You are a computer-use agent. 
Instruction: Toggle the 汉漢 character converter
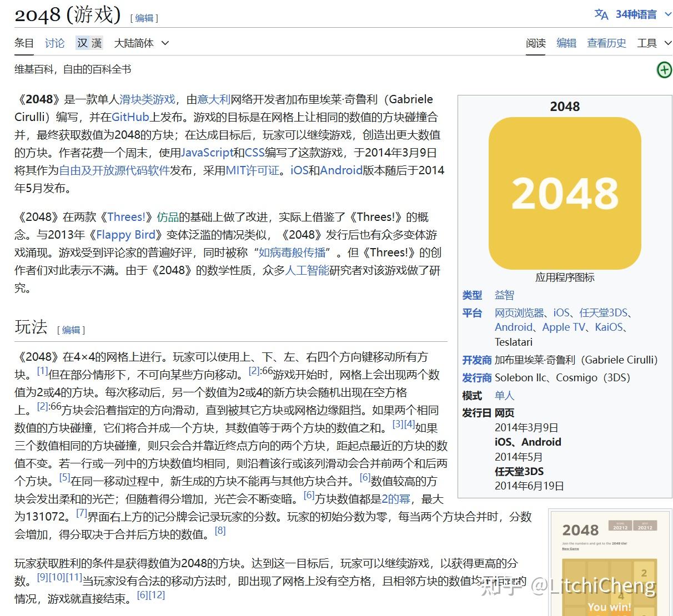point(89,43)
